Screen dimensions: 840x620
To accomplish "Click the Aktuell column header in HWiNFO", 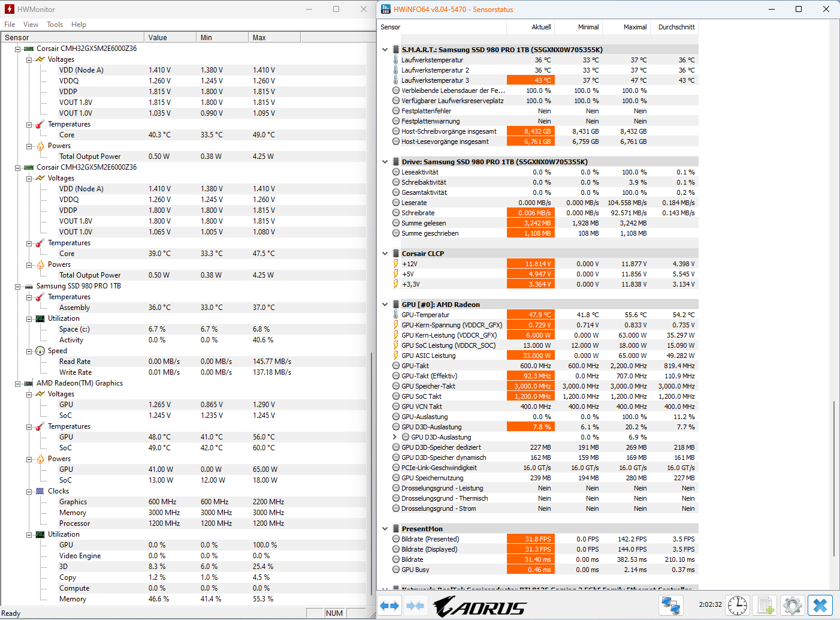I will pos(531,27).
